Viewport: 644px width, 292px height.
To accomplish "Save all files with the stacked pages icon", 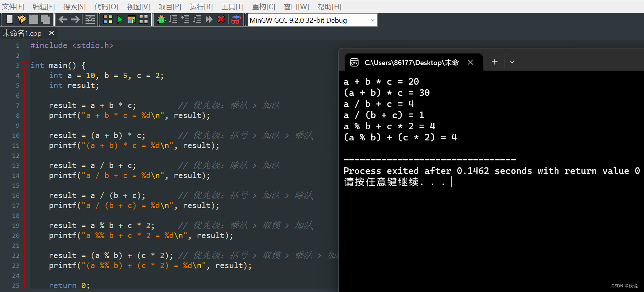I will click(45, 20).
